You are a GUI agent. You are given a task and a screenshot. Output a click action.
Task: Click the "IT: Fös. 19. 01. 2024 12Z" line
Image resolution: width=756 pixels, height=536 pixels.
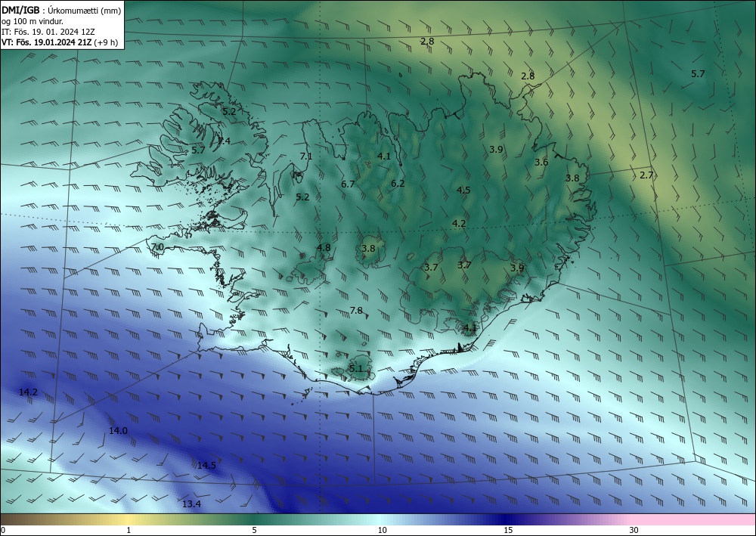48,32
